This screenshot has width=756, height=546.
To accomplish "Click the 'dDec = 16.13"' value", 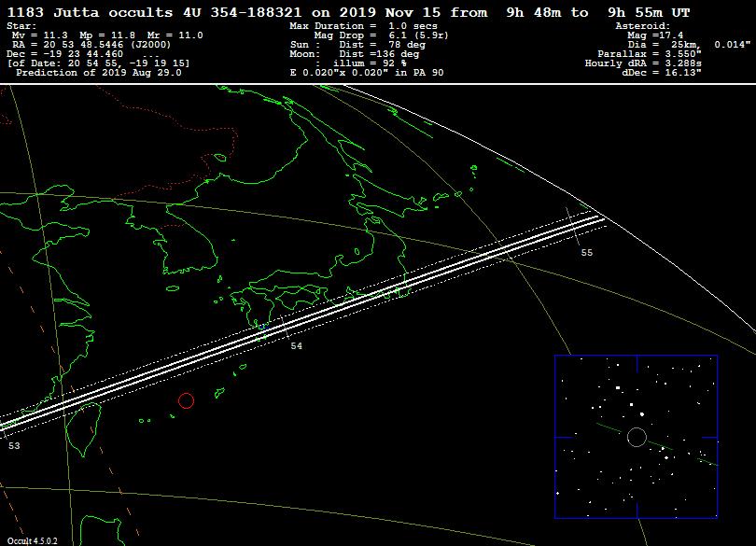I will [x=662, y=73].
